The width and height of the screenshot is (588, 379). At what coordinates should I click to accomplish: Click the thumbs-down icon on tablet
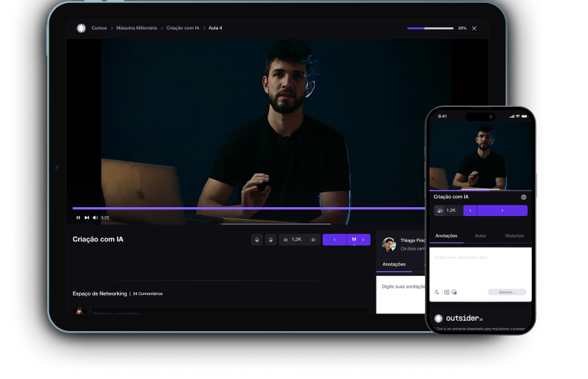click(313, 240)
